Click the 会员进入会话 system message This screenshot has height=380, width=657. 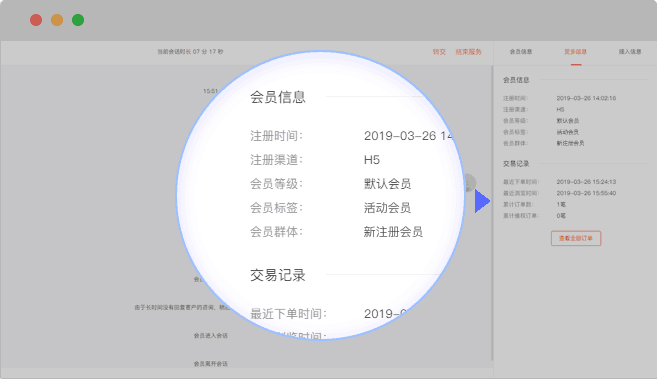pyautogui.click(x=210, y=336)
